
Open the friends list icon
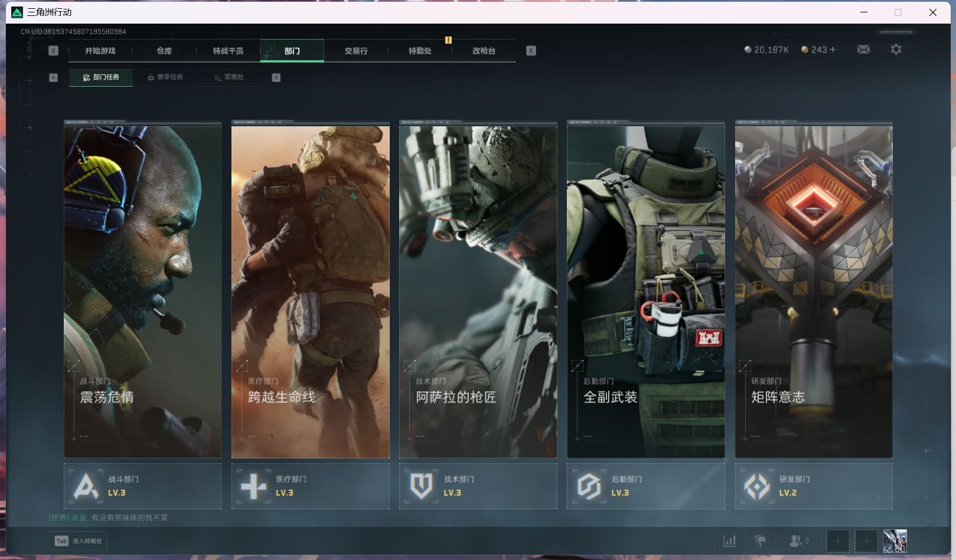(796, 541)
